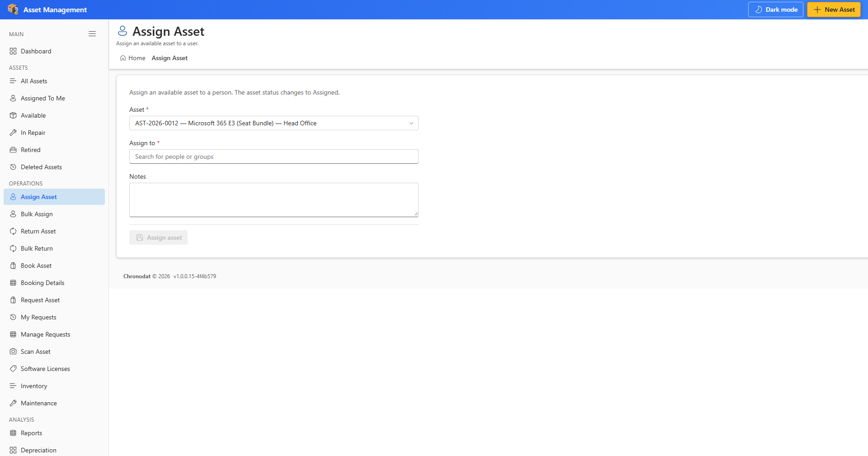This screenshot has width=868, height=456.
Task: Go to All Assets menu item
Action: pyautogui.click(x=54, y=81)
